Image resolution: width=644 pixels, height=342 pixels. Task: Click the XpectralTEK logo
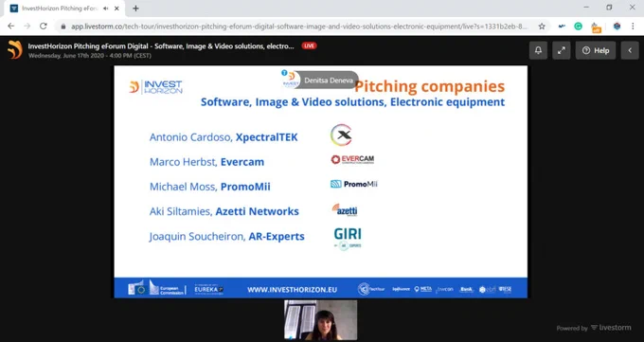[x=341, y=135]
